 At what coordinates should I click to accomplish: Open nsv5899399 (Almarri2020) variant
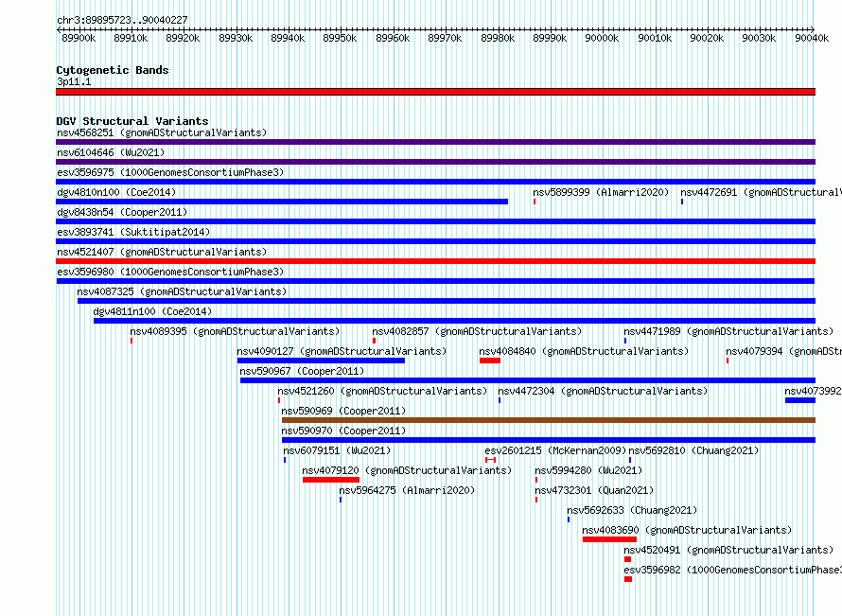[x=601, y=192]
